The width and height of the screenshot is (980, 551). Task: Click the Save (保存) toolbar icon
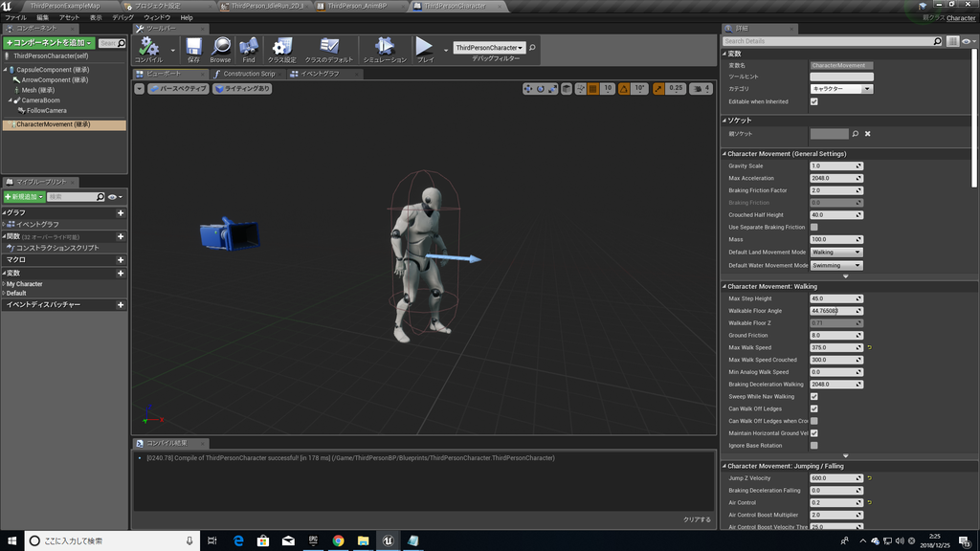pyautogui.click(x=193, y=46)
